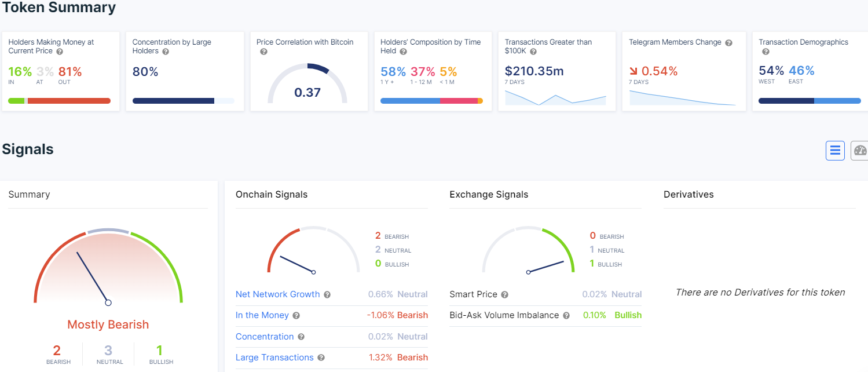Click help icon for Transactions Greater than $100K
Image resolution: width=868 pixels, height=372 pixels.
click(x=533, y=52)
